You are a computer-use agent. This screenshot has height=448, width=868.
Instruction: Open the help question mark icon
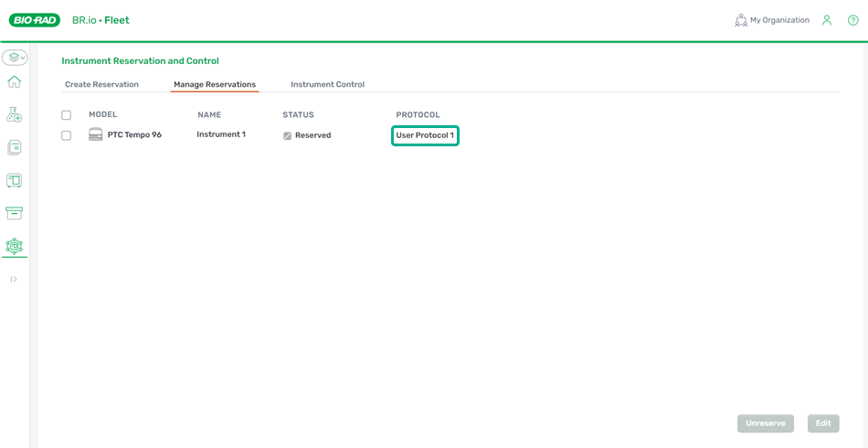click(x=853, y=20)
